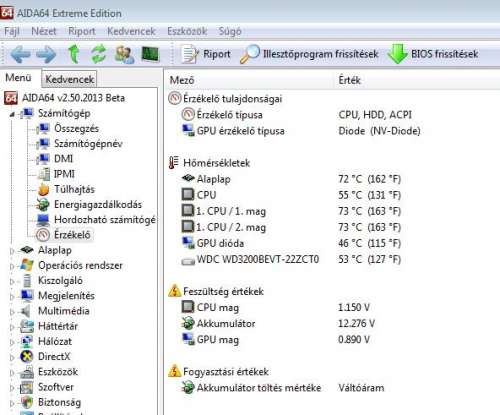500x415 pixels.
Task: Select the Akkumulátor töltés mértéke row
Action: coord(283,388)
